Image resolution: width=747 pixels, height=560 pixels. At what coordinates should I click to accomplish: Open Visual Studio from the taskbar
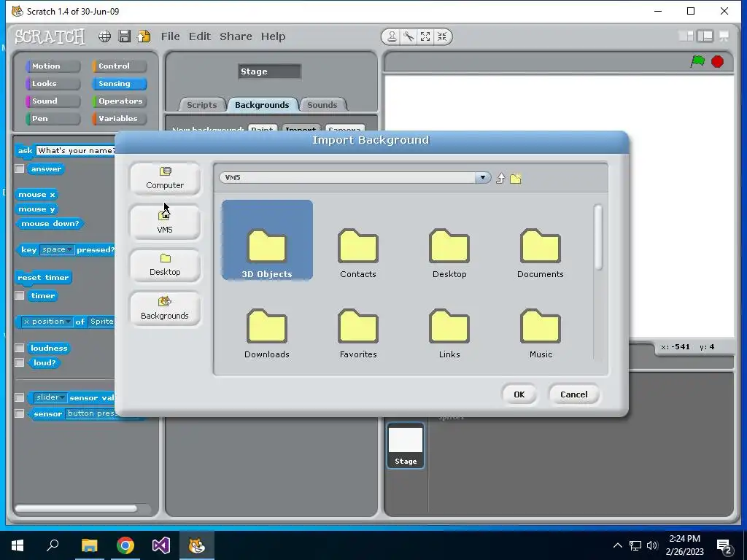click(161, 545)
